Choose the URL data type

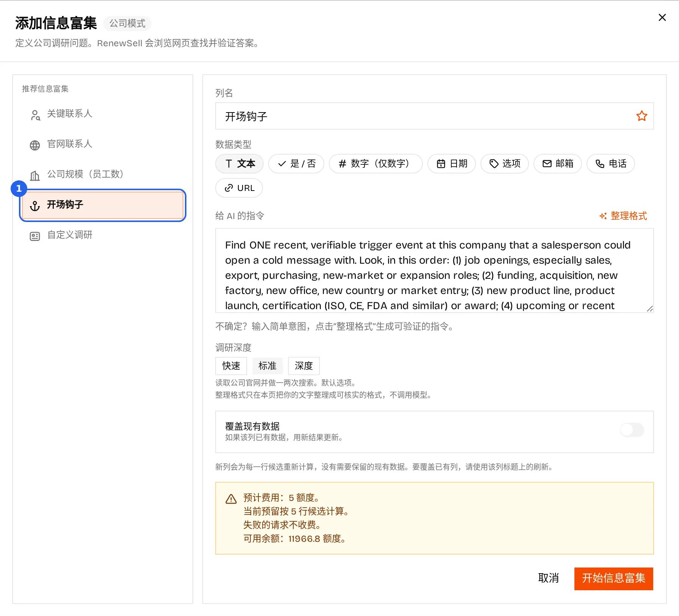pos(239,188)
